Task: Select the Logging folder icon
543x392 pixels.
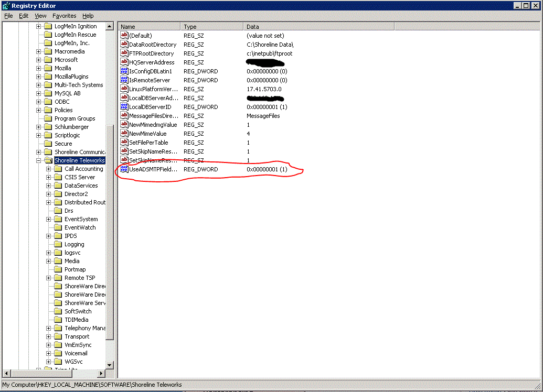Action: (x=58, y=244)
